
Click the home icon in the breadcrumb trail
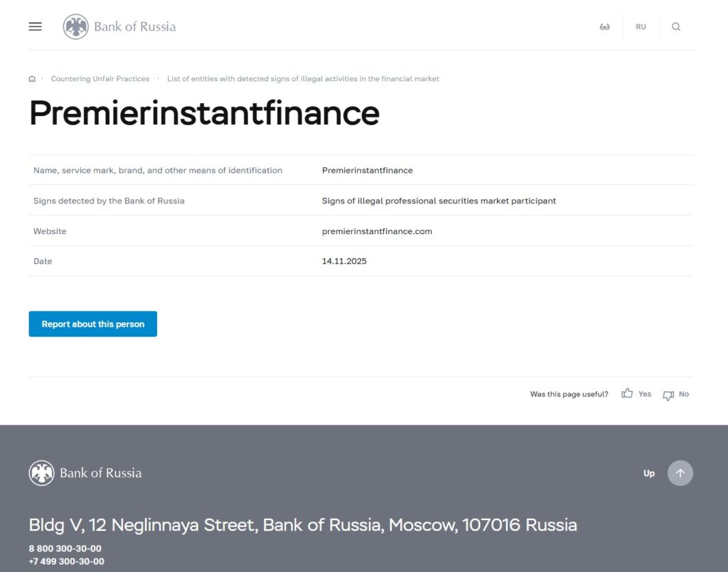click(32, 78)
